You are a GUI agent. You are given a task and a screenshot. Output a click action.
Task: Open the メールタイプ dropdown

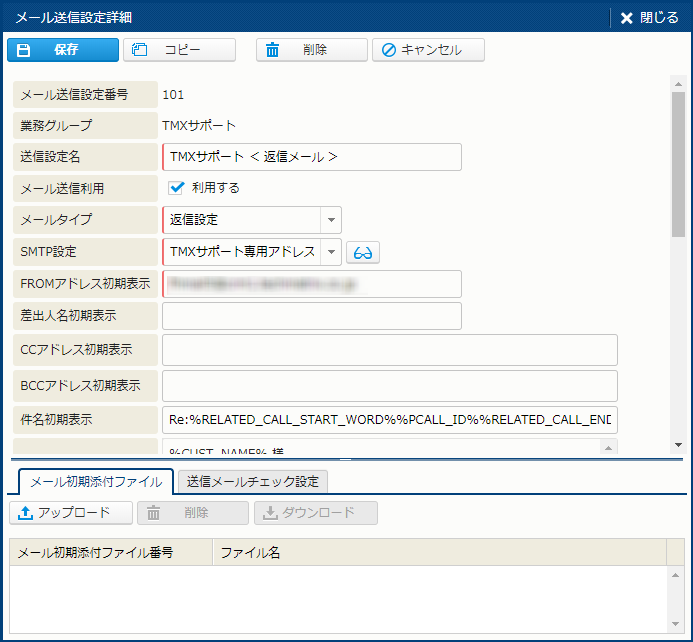pyautogui.click(x=331, y=220)
